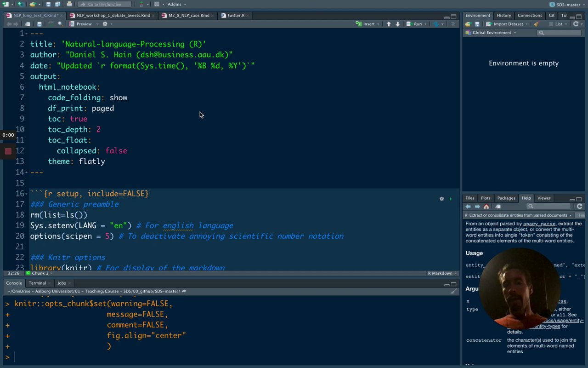Click the Create Project icon
The height and width of the screenshot is (368, 588).
point(20,4)
